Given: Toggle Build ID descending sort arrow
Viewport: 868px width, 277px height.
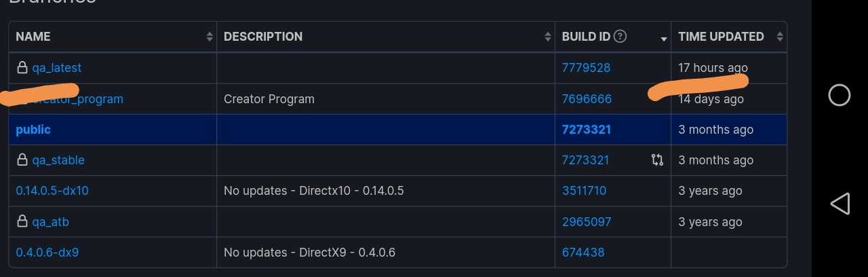Looking at the screenshot, I should click(x=664, y=39).
